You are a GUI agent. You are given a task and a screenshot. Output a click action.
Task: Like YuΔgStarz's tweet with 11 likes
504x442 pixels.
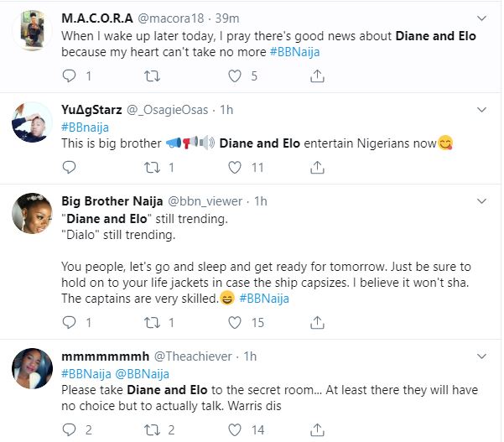click(236, 168)
